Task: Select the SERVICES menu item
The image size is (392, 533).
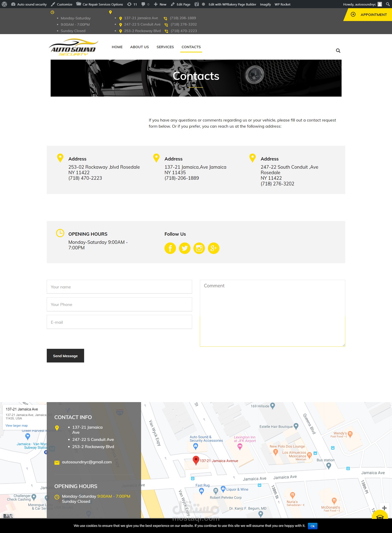Action: point(165,47)
